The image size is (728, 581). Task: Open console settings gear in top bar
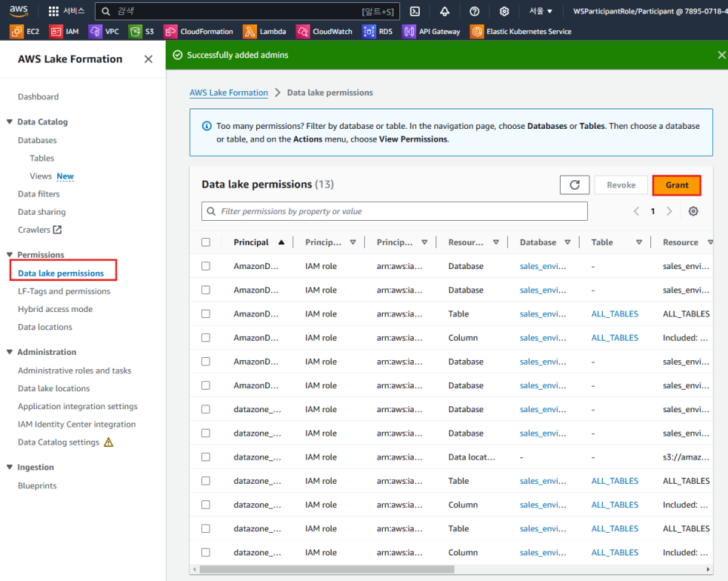coord(504,11)
